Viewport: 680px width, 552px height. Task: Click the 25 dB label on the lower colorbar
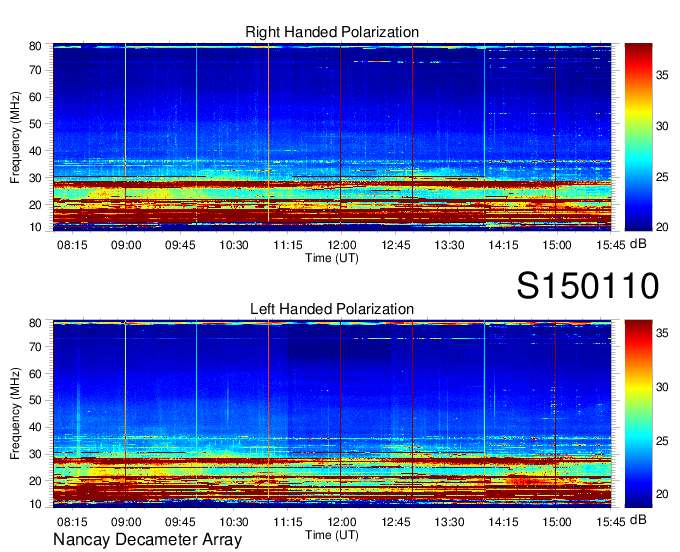coord(662,441)
